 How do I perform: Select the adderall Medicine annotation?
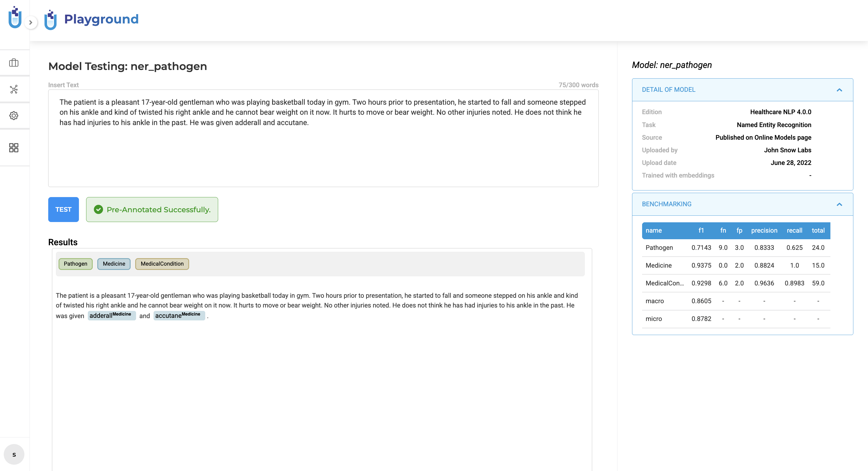pos(112,316)
